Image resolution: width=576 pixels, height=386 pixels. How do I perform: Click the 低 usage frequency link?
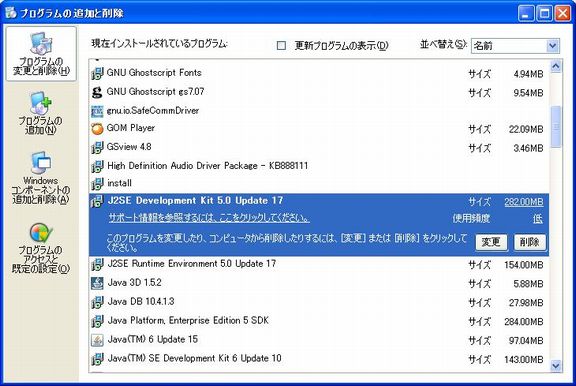(538, 219)
